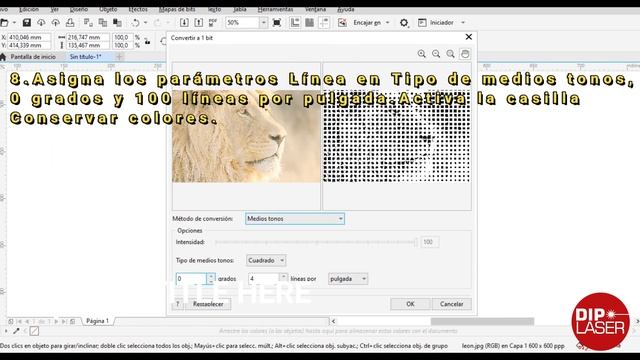Click the Import icon in toolbar
Screen dimensions: 640x360
(184, 22)
